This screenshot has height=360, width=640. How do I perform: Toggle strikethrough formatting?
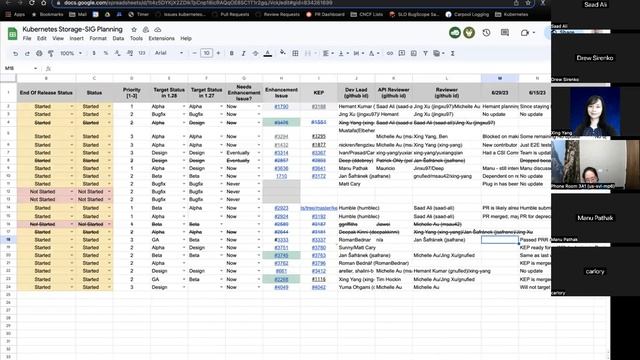[255, 53]
